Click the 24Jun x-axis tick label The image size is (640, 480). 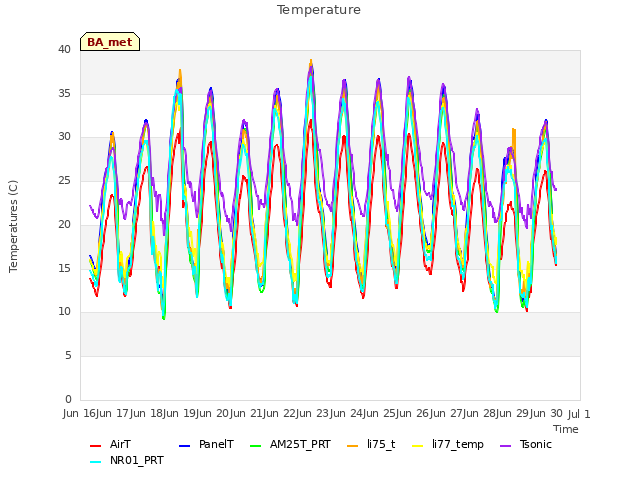click(364, 414)
